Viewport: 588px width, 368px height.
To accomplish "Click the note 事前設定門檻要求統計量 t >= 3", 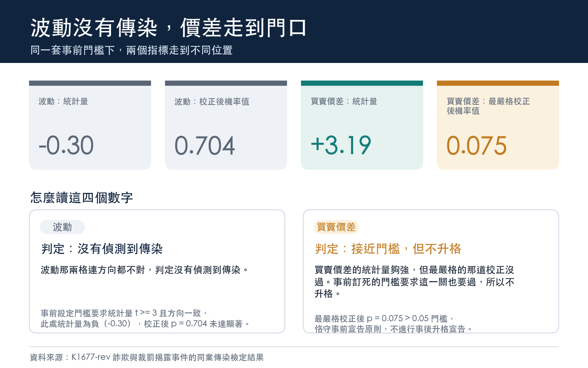I will [125, 313].
